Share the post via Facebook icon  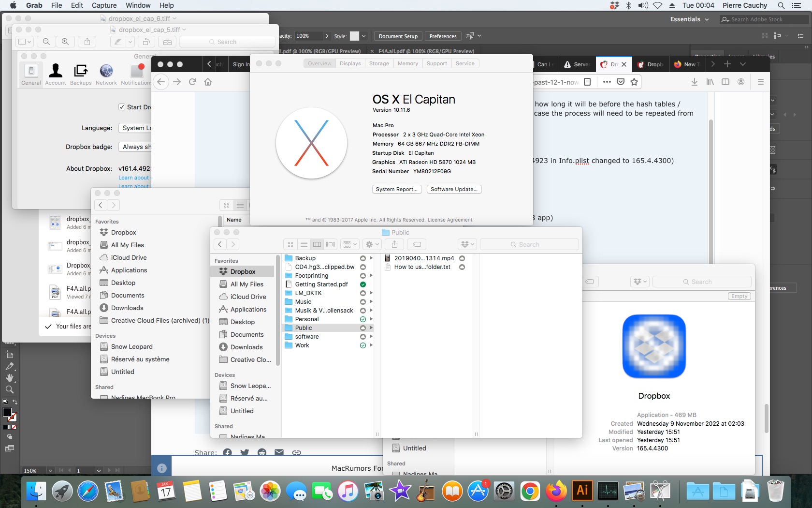[227, 452]
